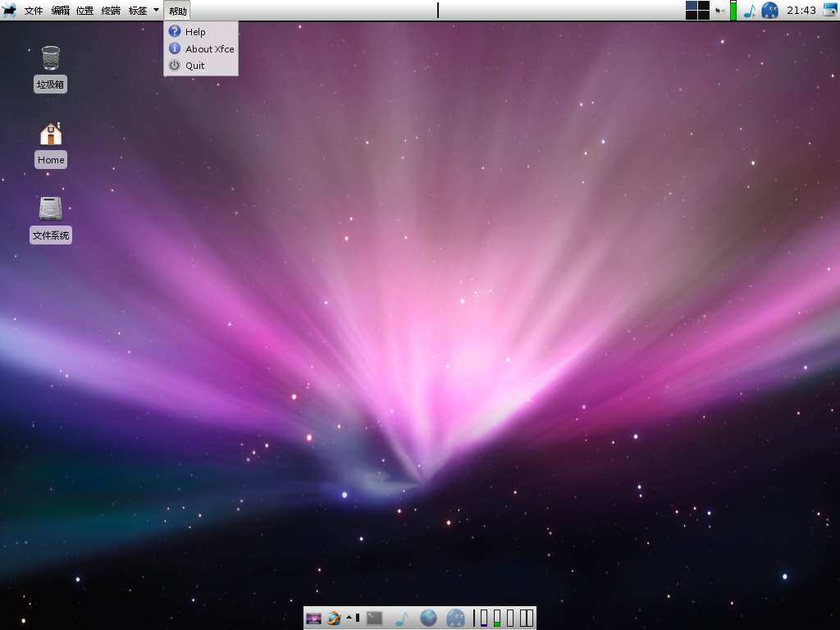
Task: Expand the arrow next to 标签
Action: pyautogui.click(x=156, y=10)
